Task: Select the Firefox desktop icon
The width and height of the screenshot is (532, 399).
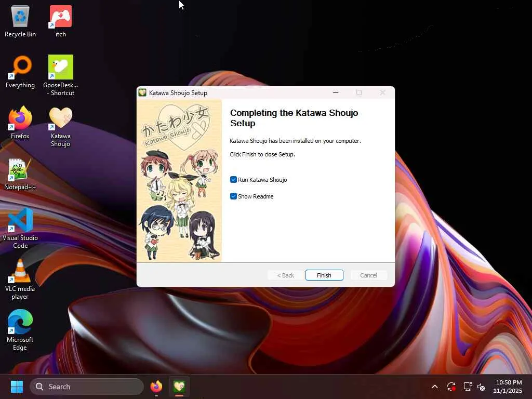Action: 20,123
